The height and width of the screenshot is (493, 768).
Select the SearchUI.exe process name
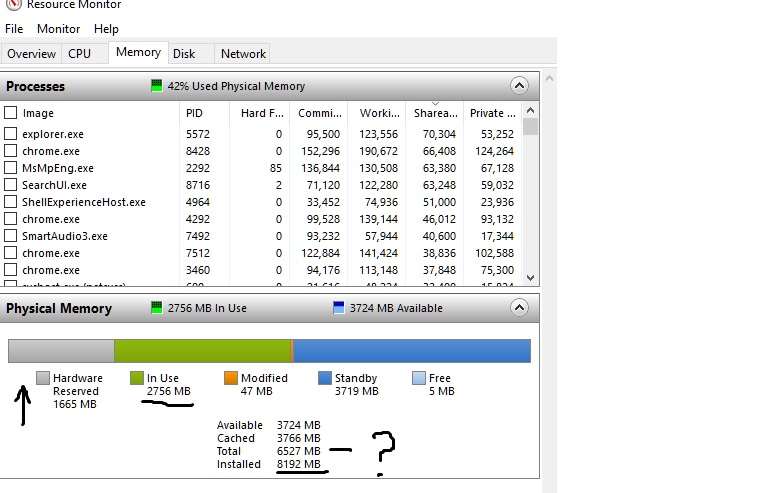tap(54, 185)
